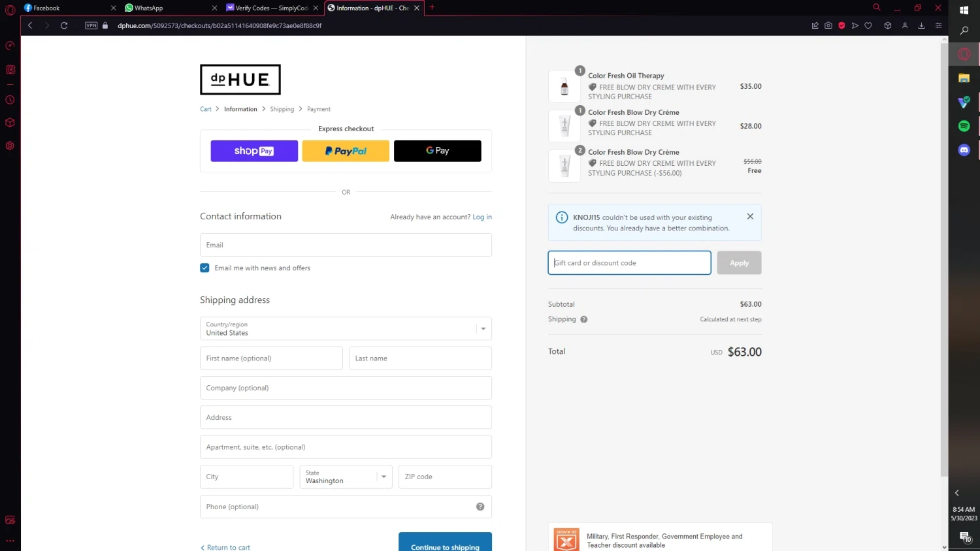
Task: Open the profile person icon
Action: point(905,25)
